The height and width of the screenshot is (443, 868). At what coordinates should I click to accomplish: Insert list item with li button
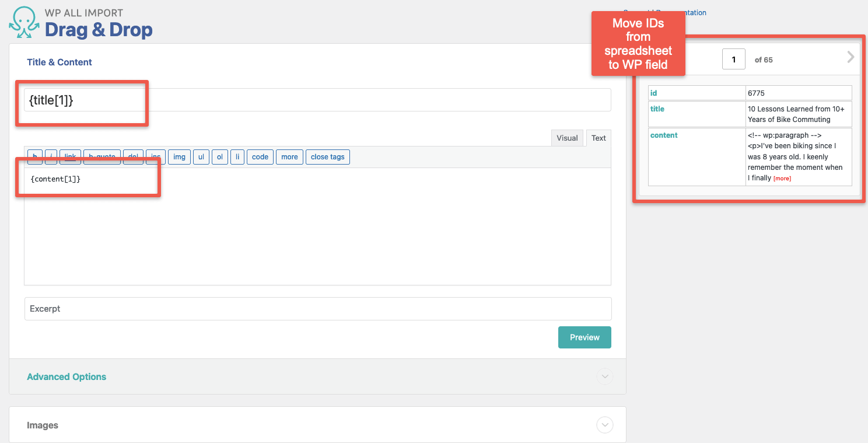[237, 157]
